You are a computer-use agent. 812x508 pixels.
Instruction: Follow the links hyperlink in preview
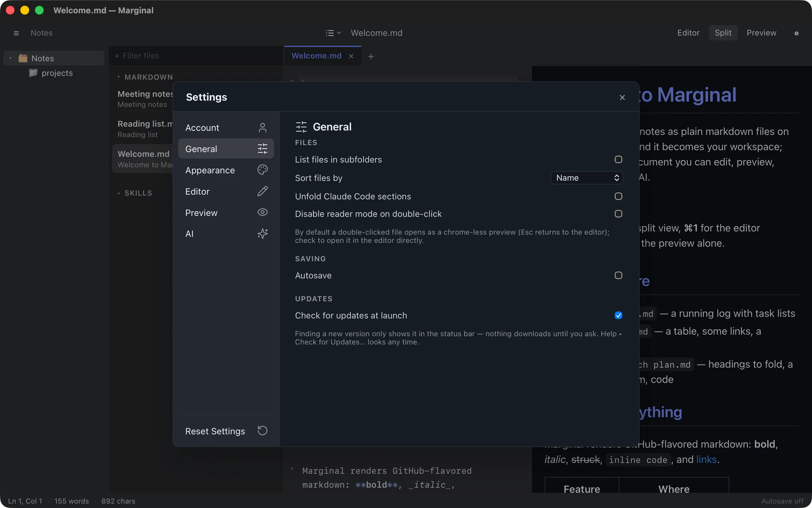click(706, 460)
